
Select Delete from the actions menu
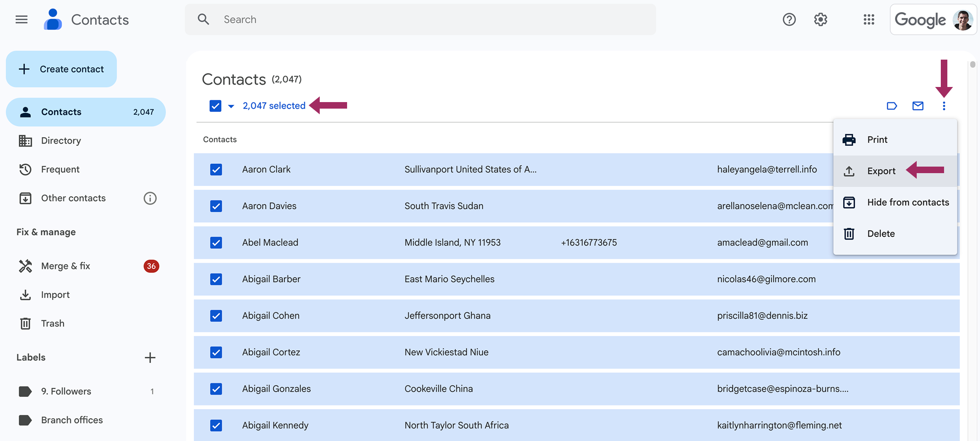881,233
